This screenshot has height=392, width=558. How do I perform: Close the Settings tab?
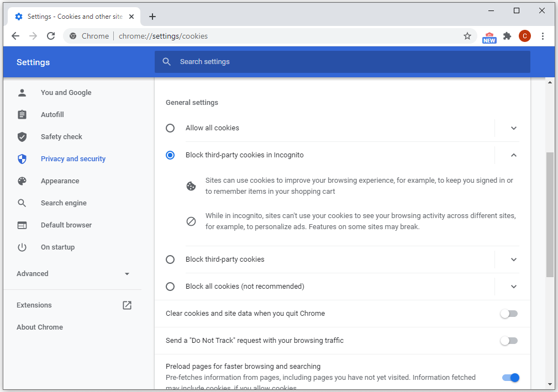(x=131, y=17)
